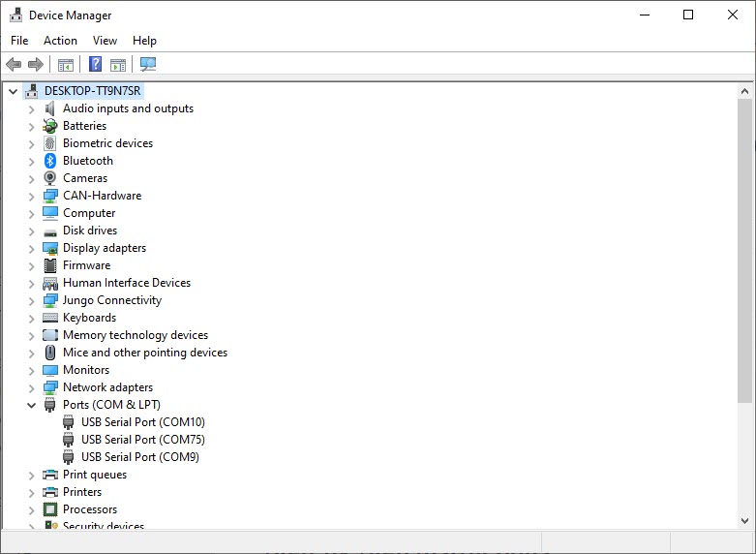Minimize the Device Manager window
Viewport: 756px width, 554px height.
click(645, 15)
